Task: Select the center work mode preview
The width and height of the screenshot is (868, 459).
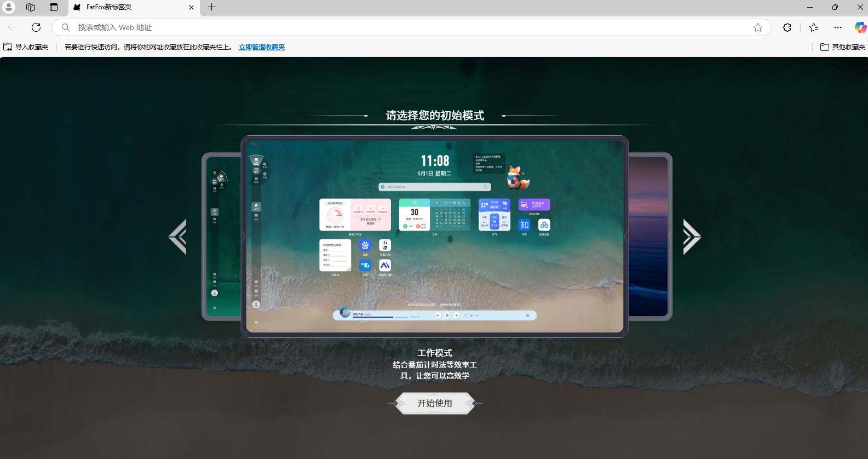Action: click(435, 237)
